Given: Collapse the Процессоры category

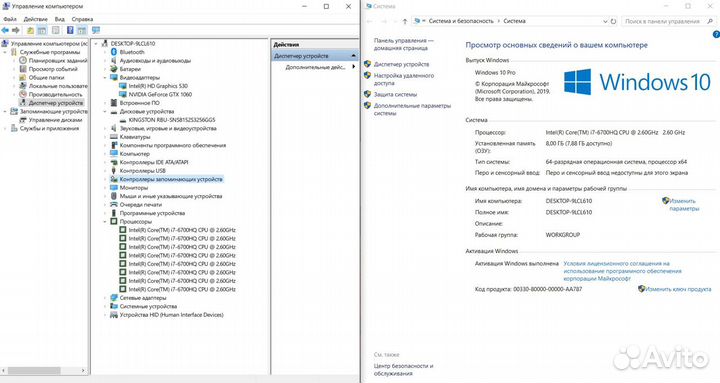Looking at the screenshot, I should [x=105, y=221].
